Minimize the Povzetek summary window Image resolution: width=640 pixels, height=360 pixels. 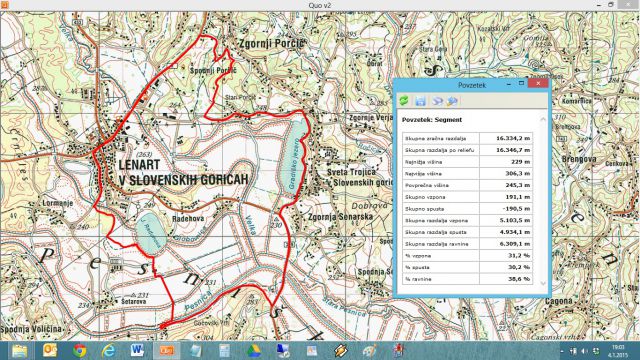[x=509, y=84]
